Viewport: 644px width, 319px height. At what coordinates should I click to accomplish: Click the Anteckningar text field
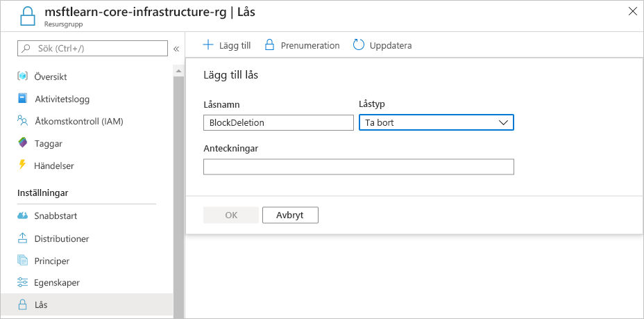point(359,167)
